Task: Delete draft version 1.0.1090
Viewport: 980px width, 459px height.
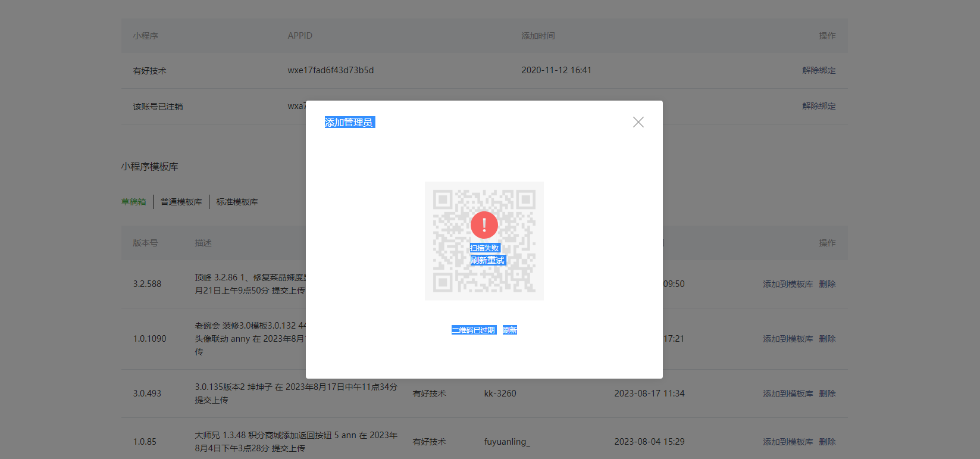Action: (x=827, y=339)
